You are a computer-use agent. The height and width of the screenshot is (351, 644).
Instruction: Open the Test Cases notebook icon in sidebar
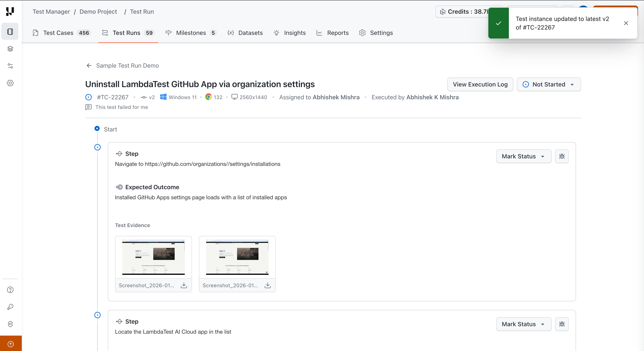point(10,31)
